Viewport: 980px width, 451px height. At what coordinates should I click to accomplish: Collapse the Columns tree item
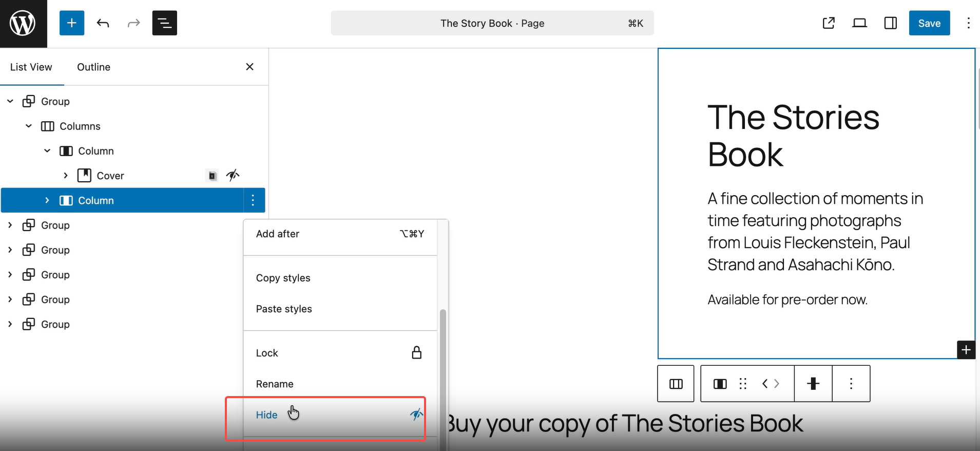[x=29, y=126]
